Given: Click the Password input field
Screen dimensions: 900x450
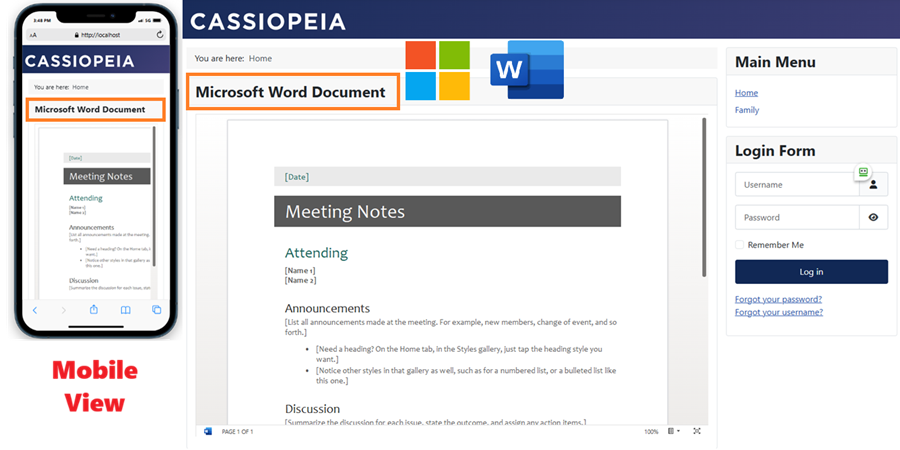Looking at the screenshot, I should click(797, 218).
